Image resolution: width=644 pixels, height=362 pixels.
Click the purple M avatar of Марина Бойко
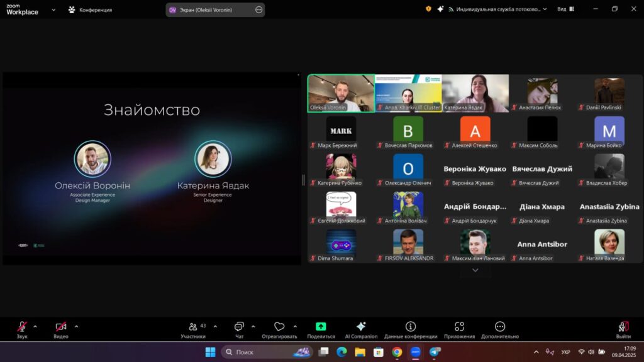(x=609, y=129)
